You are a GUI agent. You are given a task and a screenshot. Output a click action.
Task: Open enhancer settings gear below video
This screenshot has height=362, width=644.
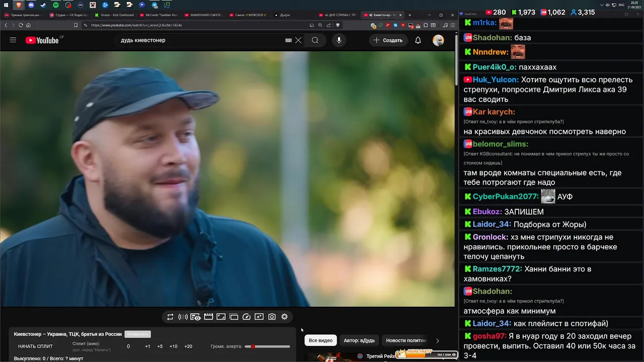pyautogui.click(x=284, y=317)
